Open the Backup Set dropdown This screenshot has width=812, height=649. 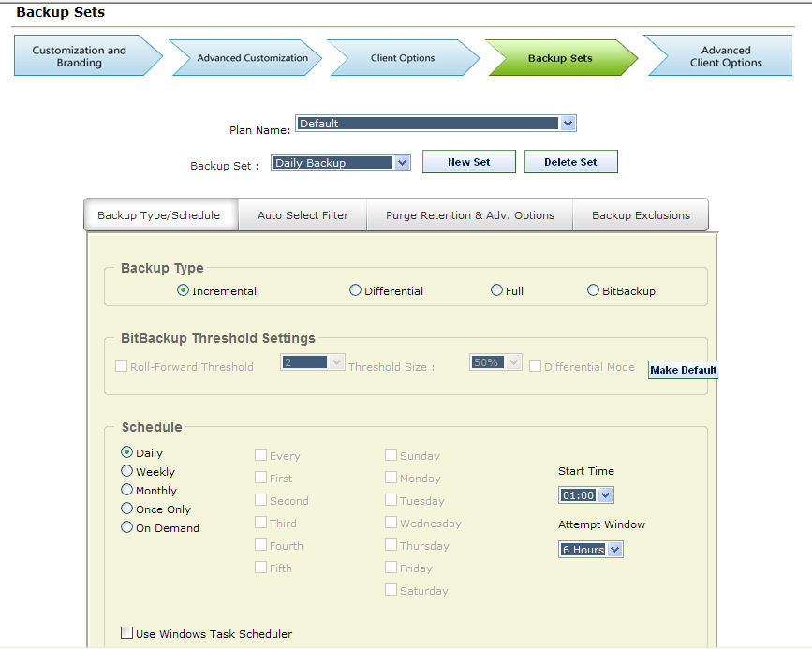tap(402, 163)
